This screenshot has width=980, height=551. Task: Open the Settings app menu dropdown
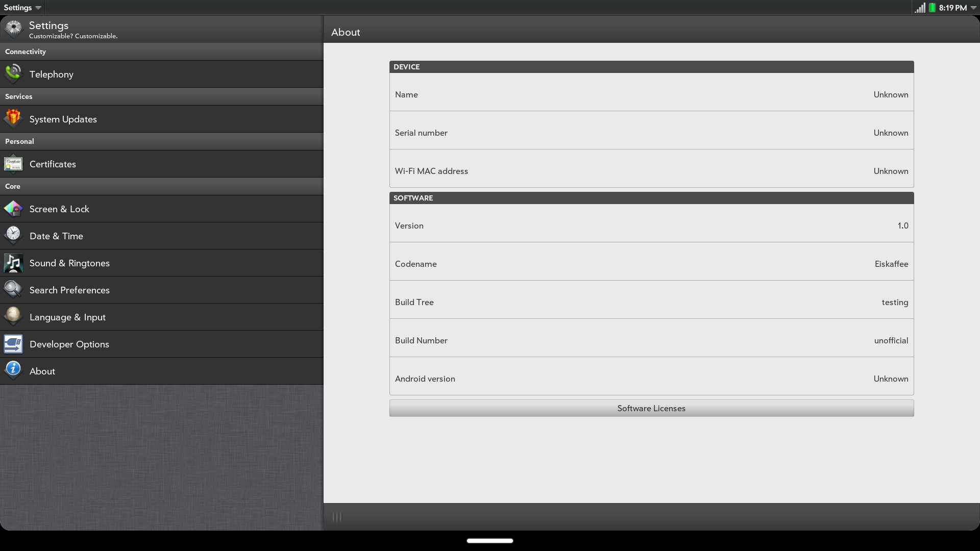point(22,8)
